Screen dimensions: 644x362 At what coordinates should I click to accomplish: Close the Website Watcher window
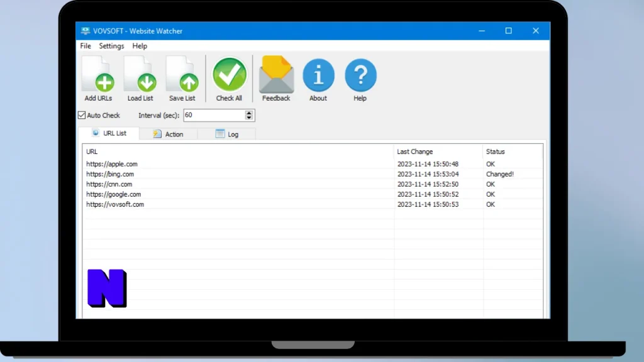(536, 31)
